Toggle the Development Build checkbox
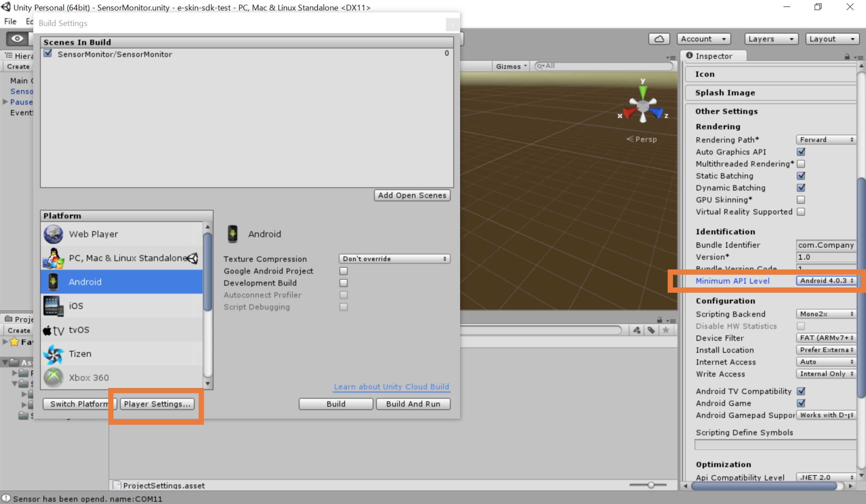Viewport: 866px width, 504px height. [x=343, y=283]
